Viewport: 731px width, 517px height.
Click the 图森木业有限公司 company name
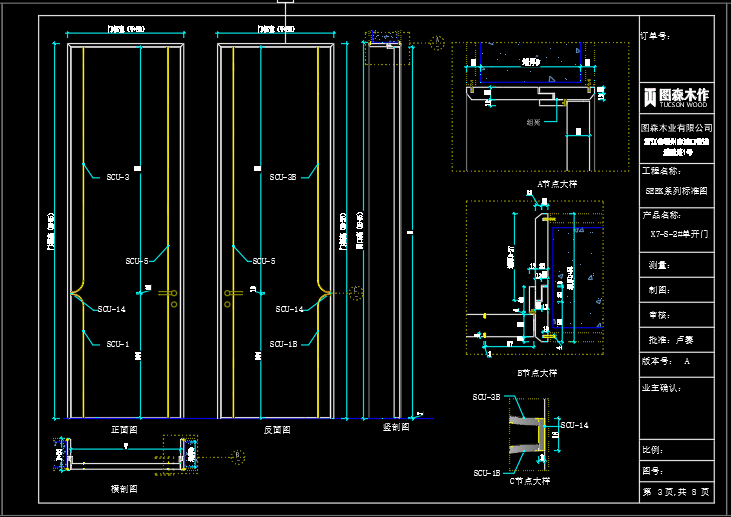677,128
